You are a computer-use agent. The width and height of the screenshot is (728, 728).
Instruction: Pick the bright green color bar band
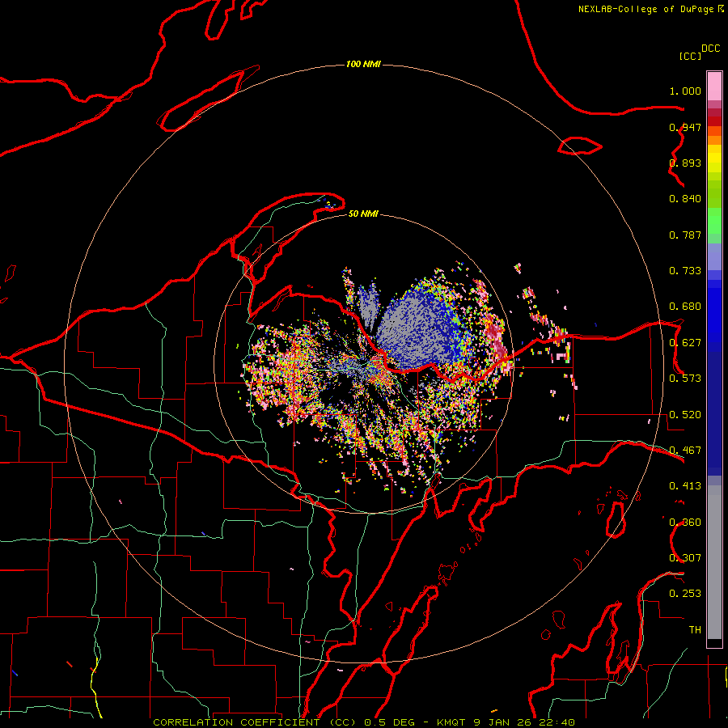[714, 221]
